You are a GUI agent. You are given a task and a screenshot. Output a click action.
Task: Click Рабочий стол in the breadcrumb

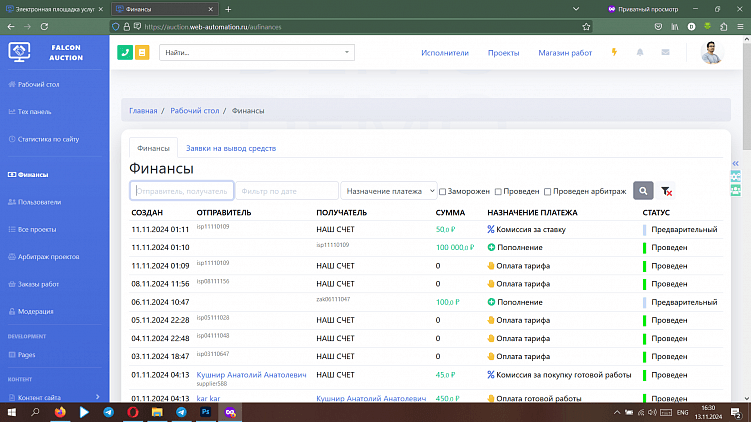click(x=194, y=110)
